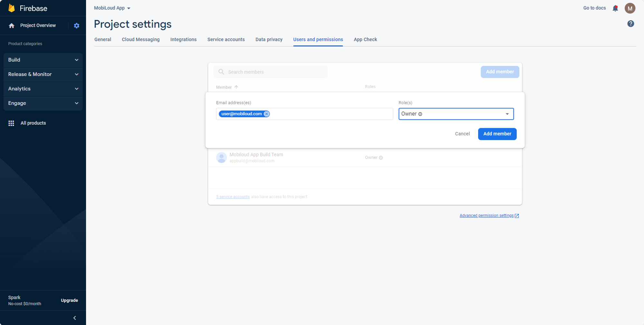
Task: Focus the Search members field
Action: tap(270, 72)
